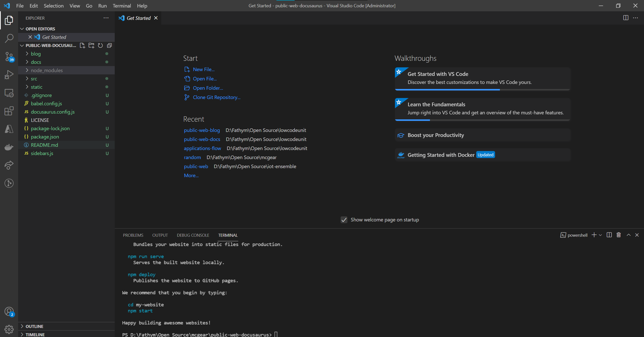Switch to the Debug Console tab
The height and width of the screenshot is (337, 644).
pos(193,235)
